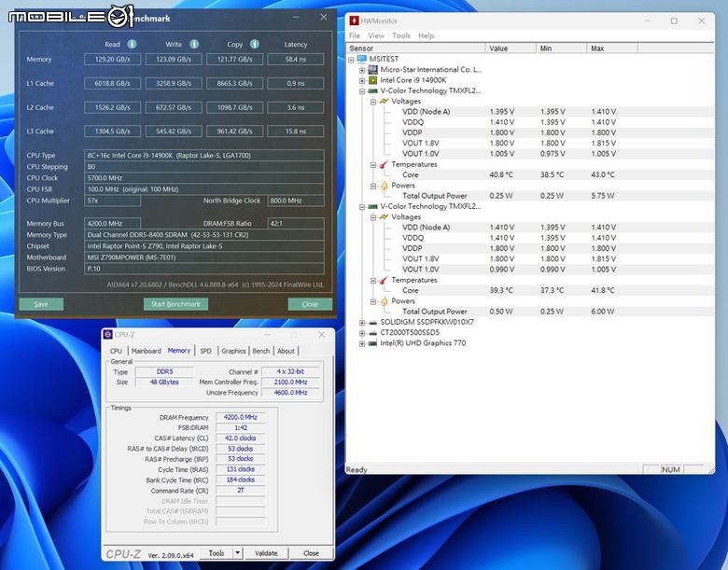Click the Min column header in HWMonitor
Viewport: 728px width, 570px height.
(x=561, y=49)
